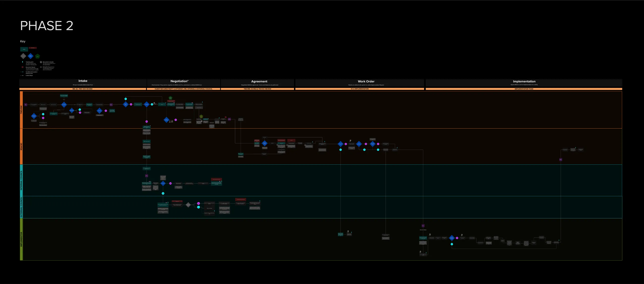Click the 'Account Setup' label in Implementor lane
The height and width of the screenshot is (284, 644).
pyautogui.click(x=423, y=230)
